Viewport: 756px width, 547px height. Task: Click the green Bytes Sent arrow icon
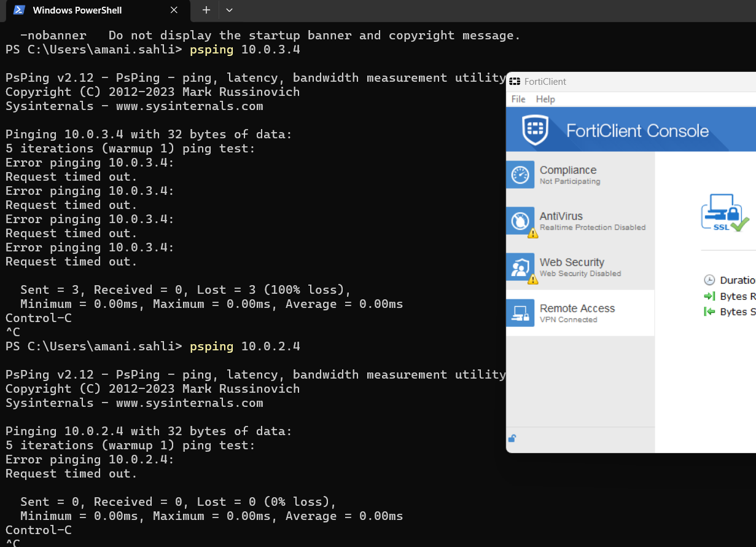pyautogui.click(x=711, y=312)
